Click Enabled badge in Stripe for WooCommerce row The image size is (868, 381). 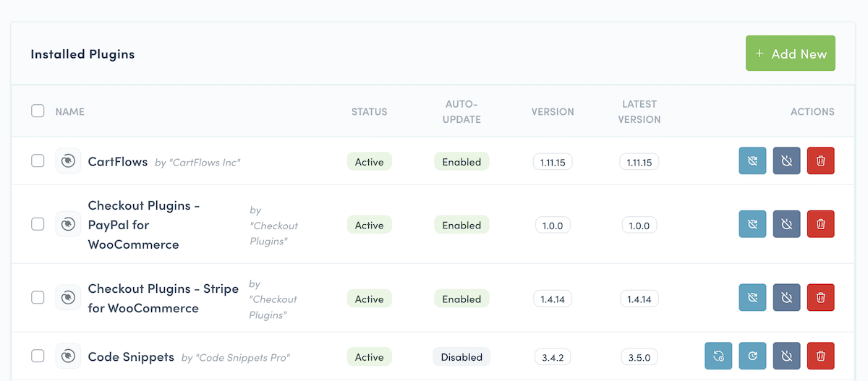461,299
